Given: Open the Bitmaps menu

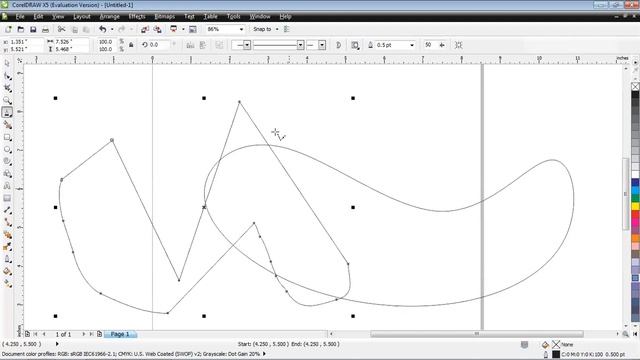Looking at the screenshot, I should pyautogui.click(x=164, y=16).
